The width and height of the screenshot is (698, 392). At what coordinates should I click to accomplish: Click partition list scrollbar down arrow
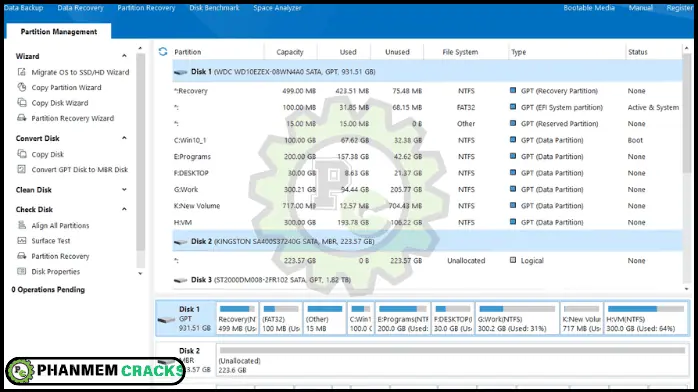(686, 289)
